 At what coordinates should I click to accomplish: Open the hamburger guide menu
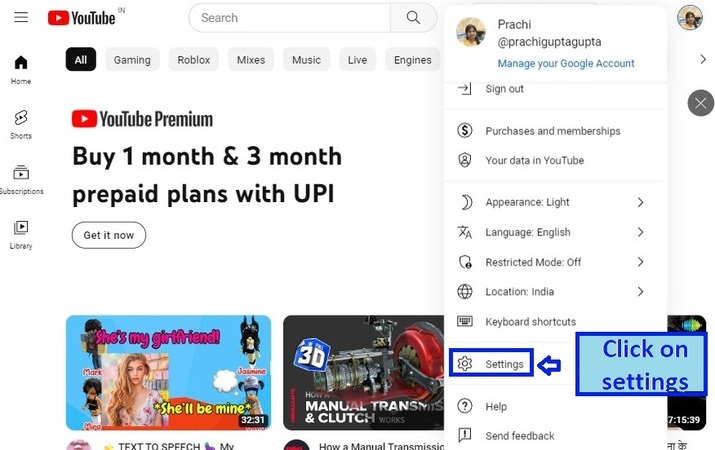[21, 17]
